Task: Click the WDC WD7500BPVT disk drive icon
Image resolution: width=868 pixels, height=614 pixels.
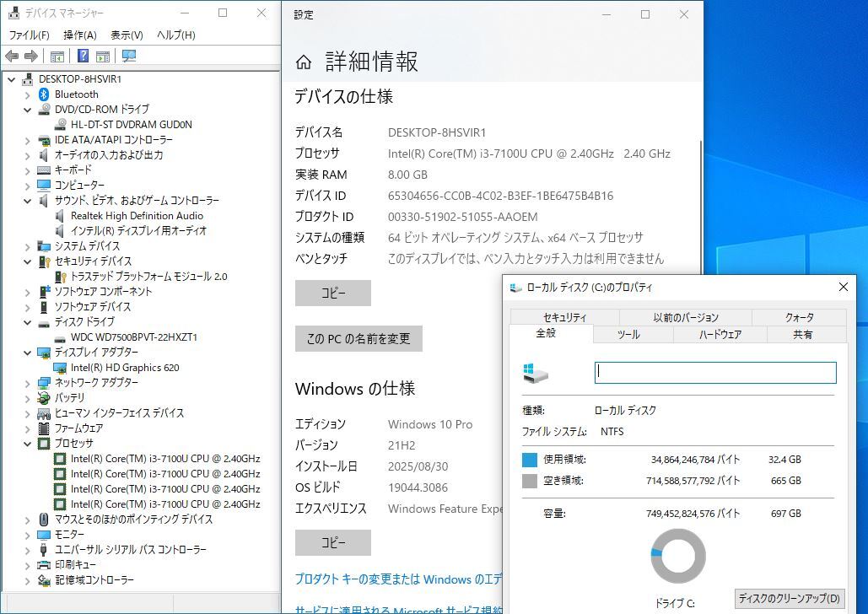Action: (61, 337)
